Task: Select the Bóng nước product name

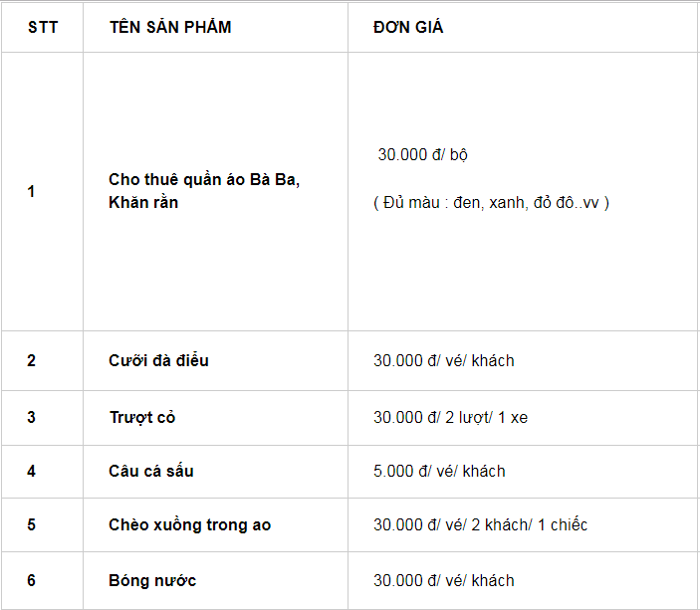Action: (152, 580)
